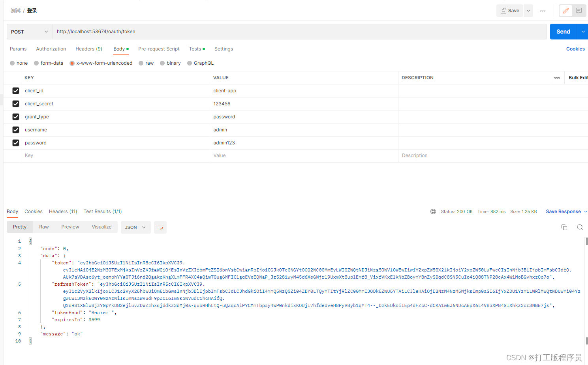The height and width of the screenshot is (365, 588).
Task: Open the Headers (9) request tab
Action: (x=89, y=49)
